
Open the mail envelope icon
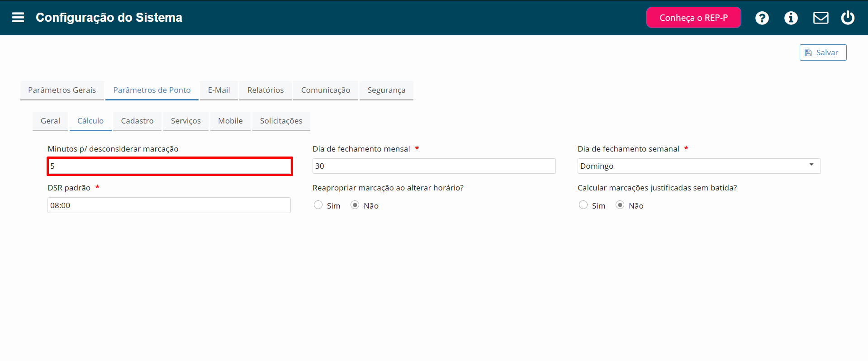coord(821,18)
